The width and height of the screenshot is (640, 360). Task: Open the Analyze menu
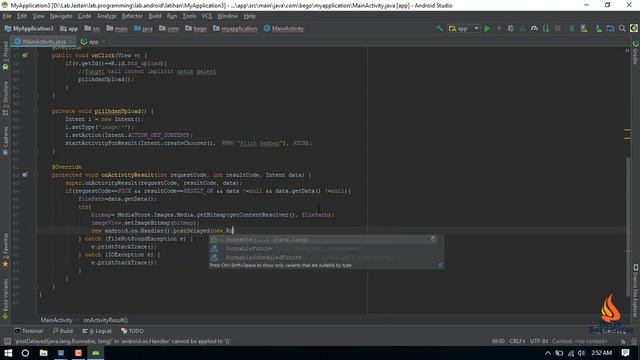coord(107,16)
